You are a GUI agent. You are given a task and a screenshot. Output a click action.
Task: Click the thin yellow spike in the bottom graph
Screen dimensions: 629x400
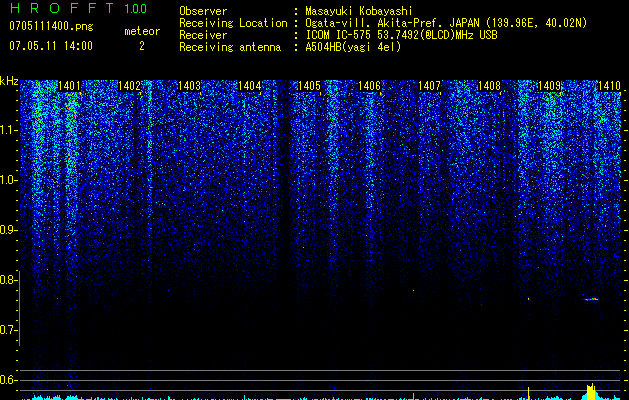(528, 393)
